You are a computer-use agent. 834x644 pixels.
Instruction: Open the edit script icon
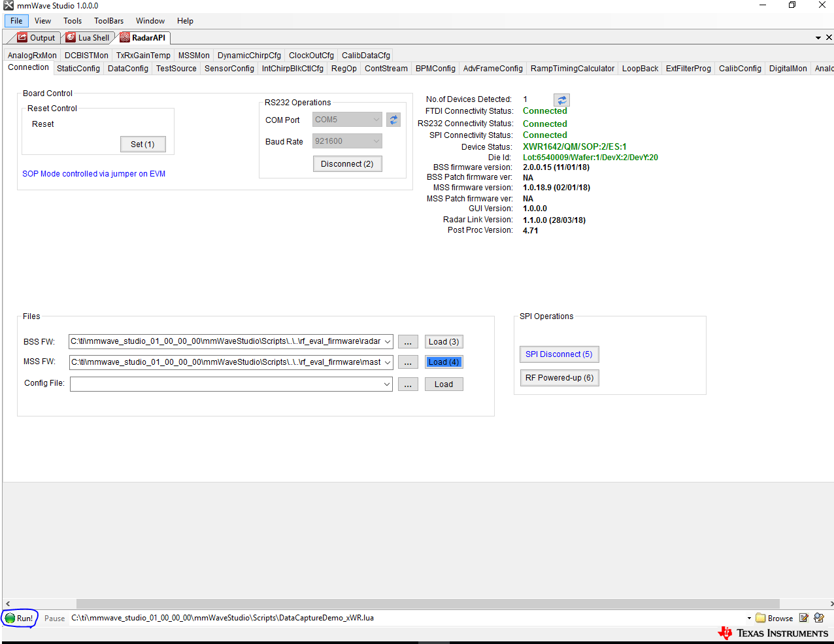[x=804, y=618]
